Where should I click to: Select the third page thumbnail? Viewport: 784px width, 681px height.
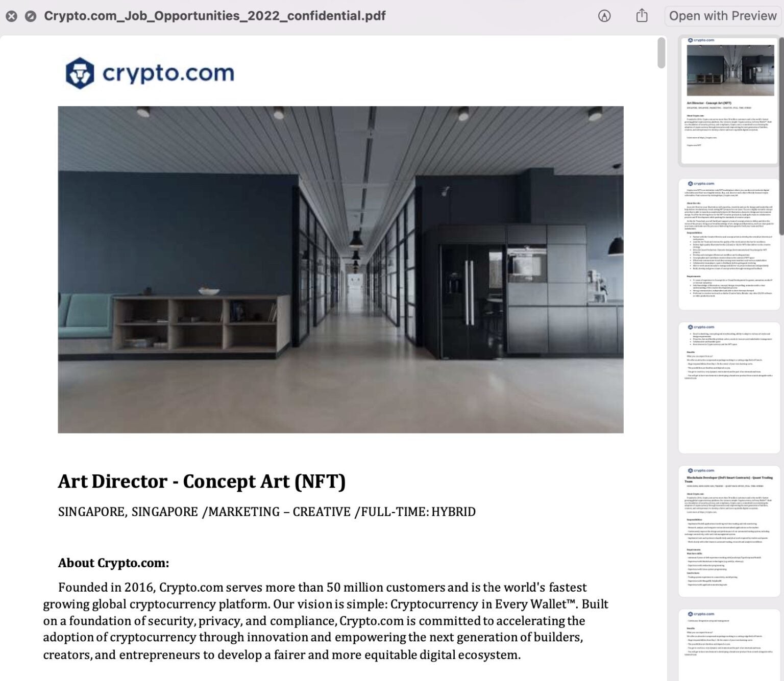(x=729, y=387)
